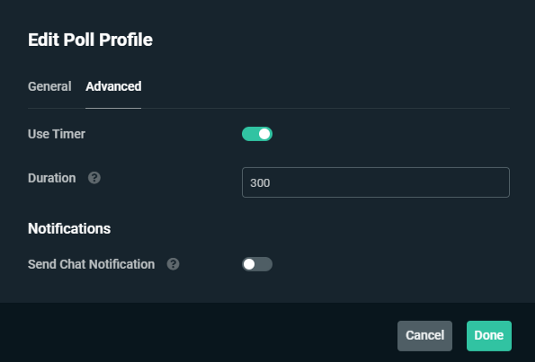The width and height of the screenshot is (535, 362).
Task: Save the poll profile with the green Done button
Action: 489,336
